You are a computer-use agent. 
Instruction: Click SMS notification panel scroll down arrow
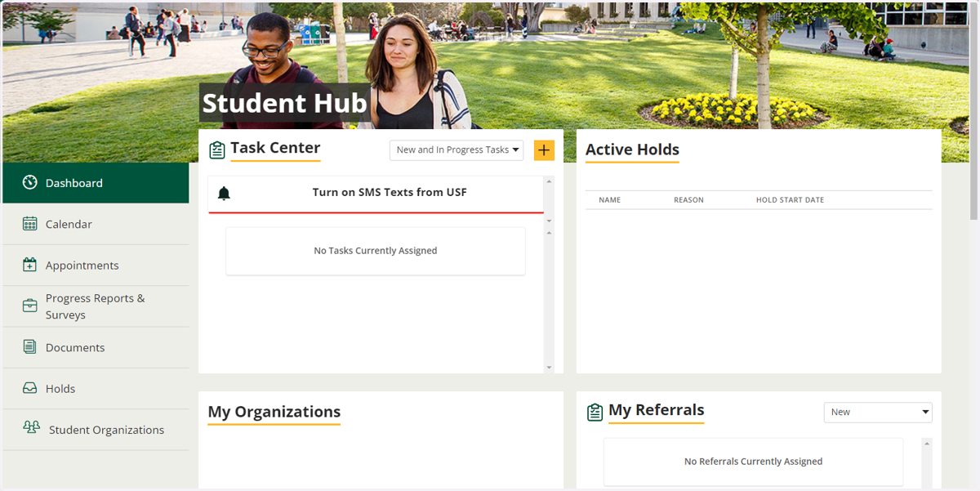click(x=549, y=221)
